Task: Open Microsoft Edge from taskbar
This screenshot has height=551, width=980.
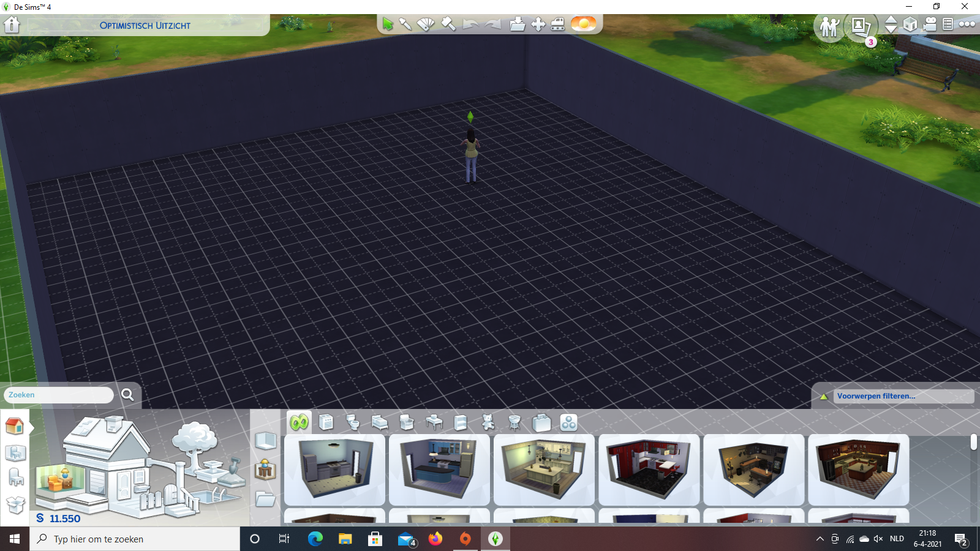Action: coord(315,539)
